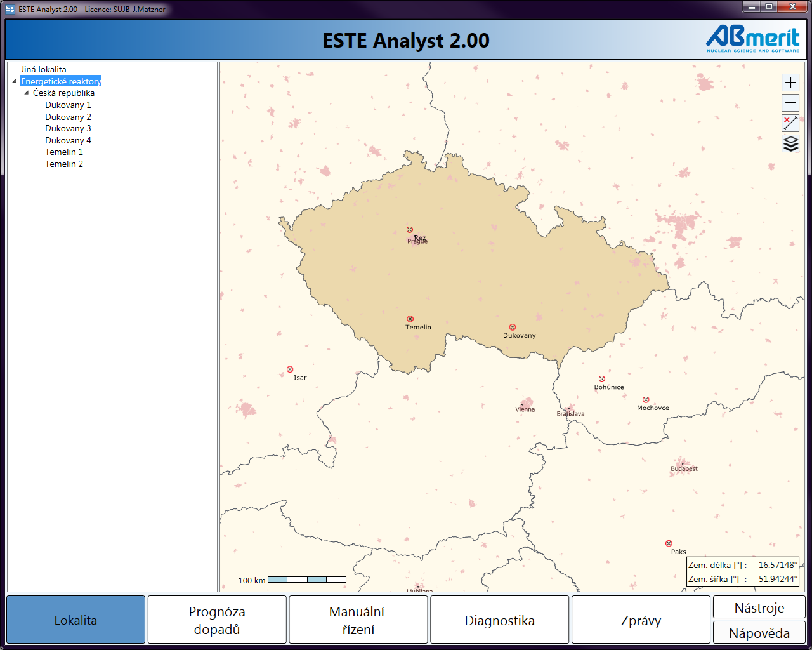Switch to Manuální řízení tab
This screenshot has width=812, height=650.
(x=358, y=620)
